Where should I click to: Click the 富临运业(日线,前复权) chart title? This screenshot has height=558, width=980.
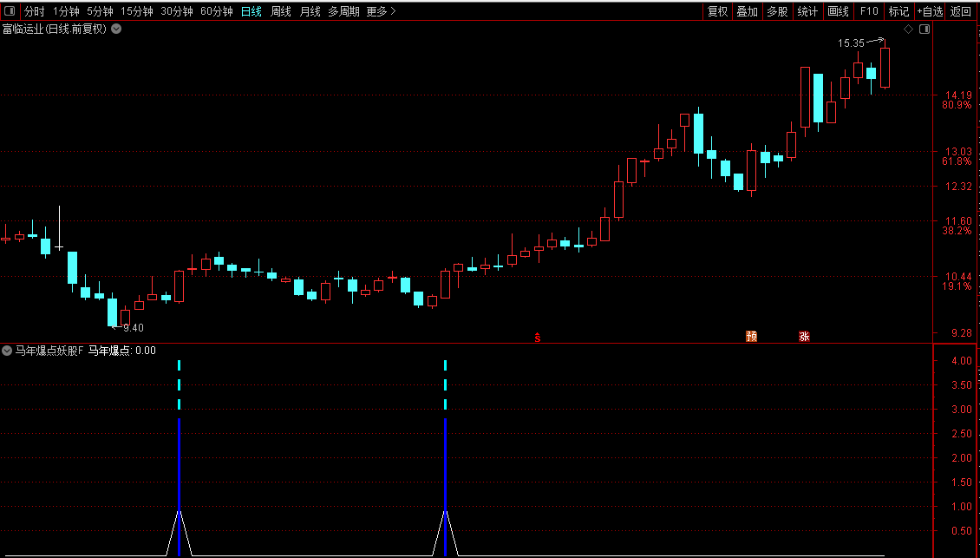point(55,29)
